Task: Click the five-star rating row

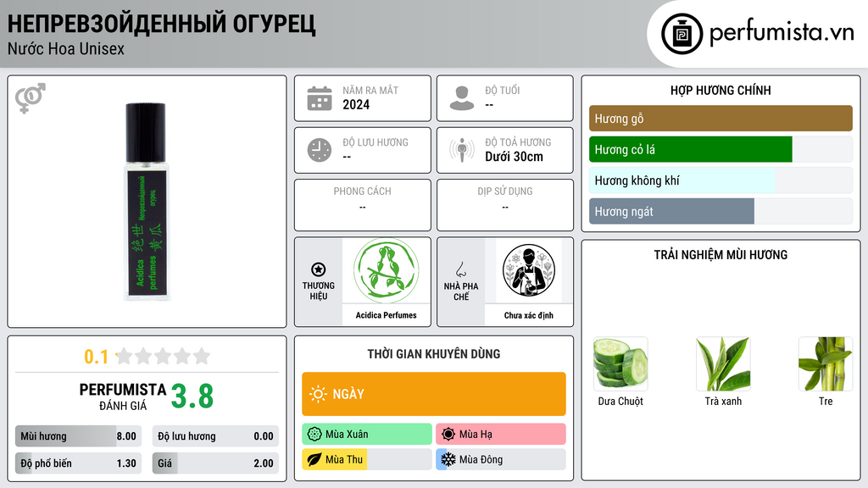Action: pyautogui.click(x=163, y=356)
